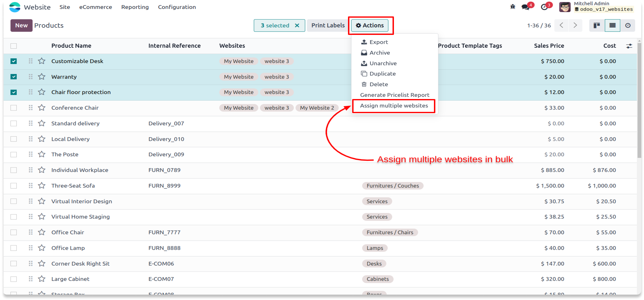Toggle the select-all header checkbox
Screen dimensions: 644x300
14,46
